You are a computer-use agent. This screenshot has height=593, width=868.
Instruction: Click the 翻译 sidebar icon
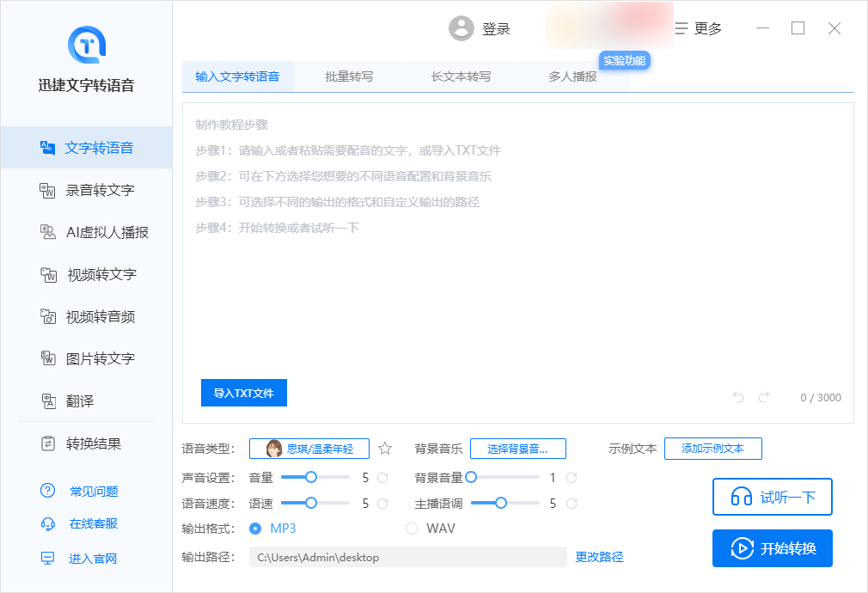coord(49,400)
